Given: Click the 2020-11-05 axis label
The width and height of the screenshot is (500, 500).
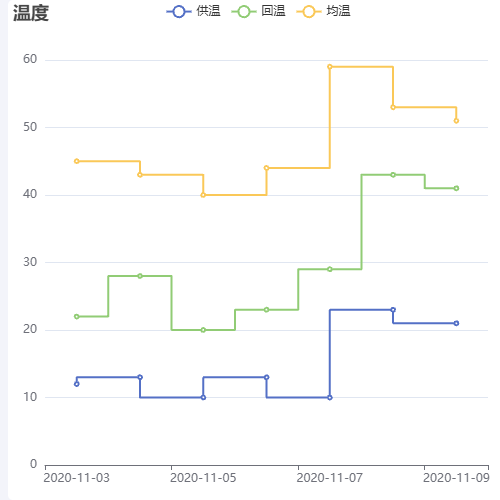Looking at the screenshot, I should 203,478.
